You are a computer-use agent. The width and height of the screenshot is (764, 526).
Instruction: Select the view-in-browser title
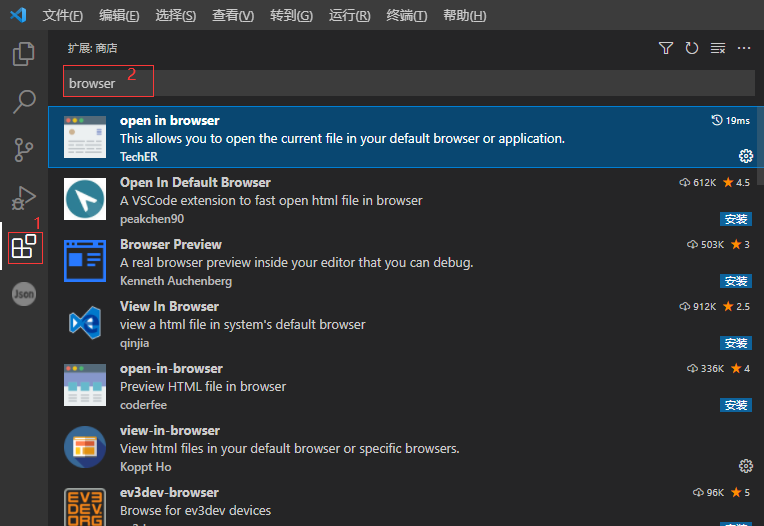pyautogui.click(x=170, y=430)
